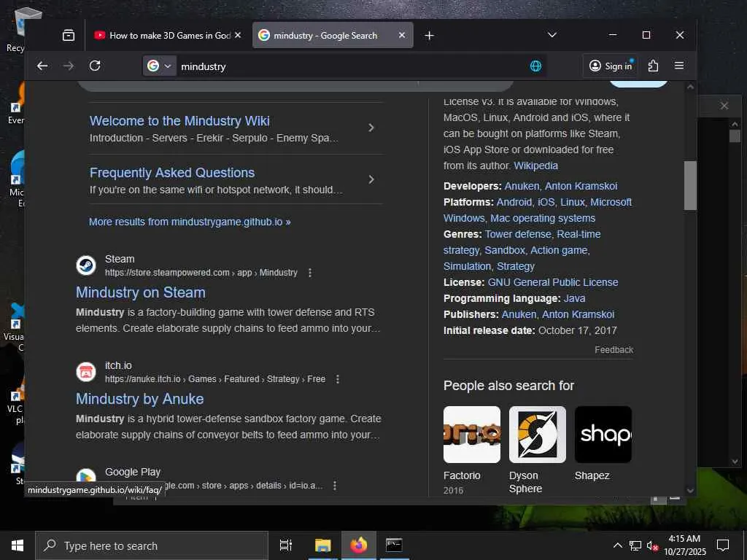This screenshot has height=560, width=747.
Task: Click the Firefox taskbar icon
Action: 359,545
